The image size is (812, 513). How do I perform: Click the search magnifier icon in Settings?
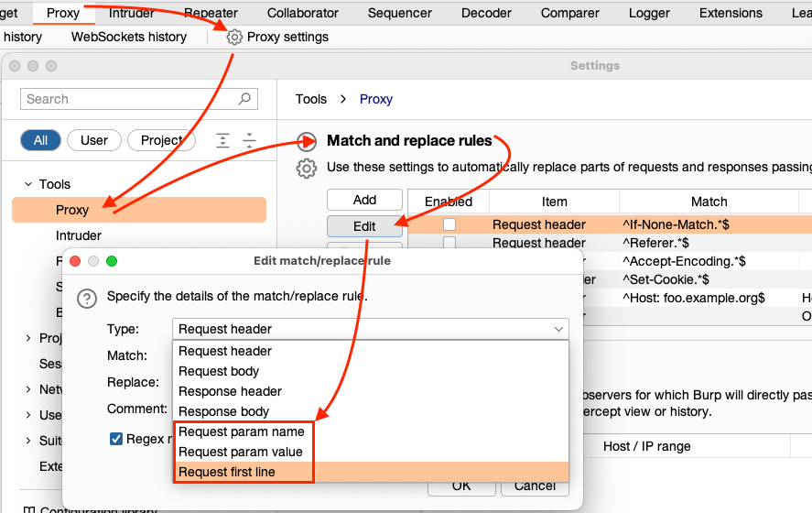244,99
